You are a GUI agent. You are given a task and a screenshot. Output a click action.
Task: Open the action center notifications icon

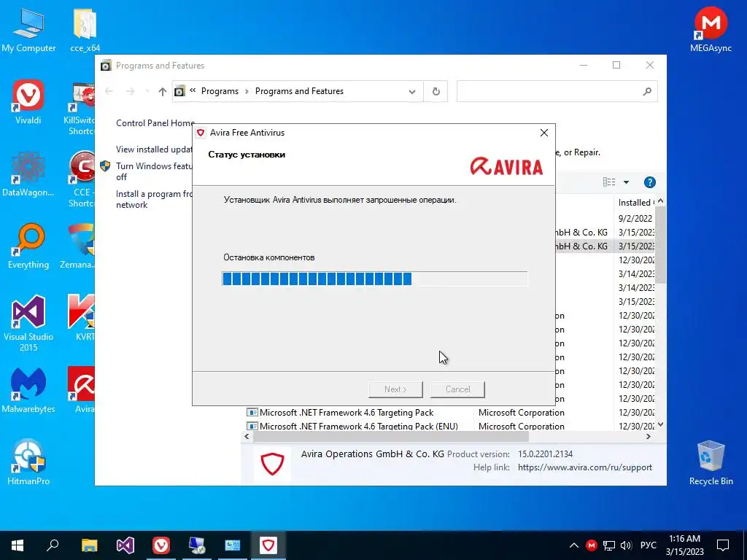coord(723,545)
